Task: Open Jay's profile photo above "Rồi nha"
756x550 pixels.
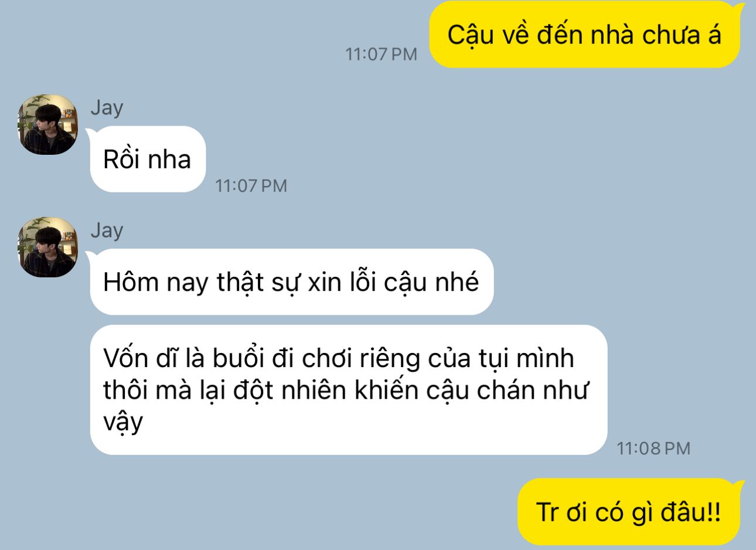Action: pyautogui.click(x=48, y=125)
